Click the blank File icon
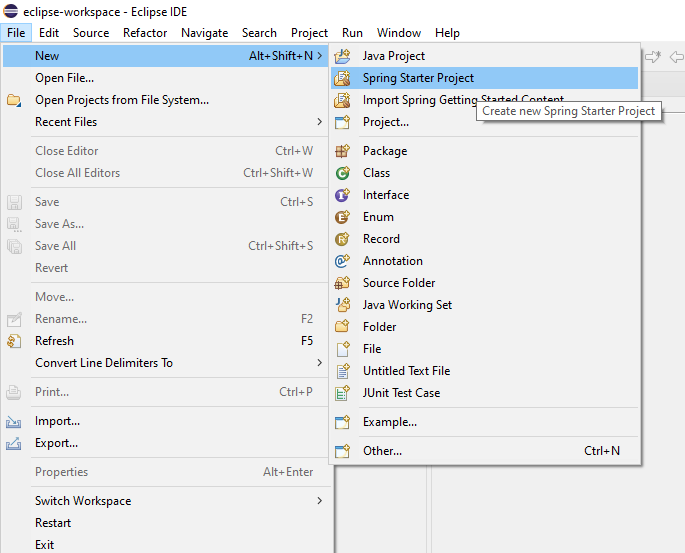The height and width of the screenshot is (553, 685). point(342,349)
